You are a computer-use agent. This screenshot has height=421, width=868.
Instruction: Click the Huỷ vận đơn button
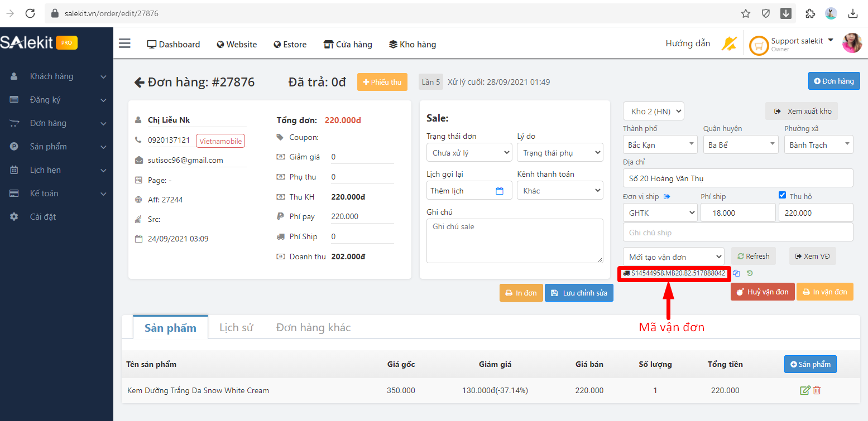pyautogui.click(x=763, y=292)
